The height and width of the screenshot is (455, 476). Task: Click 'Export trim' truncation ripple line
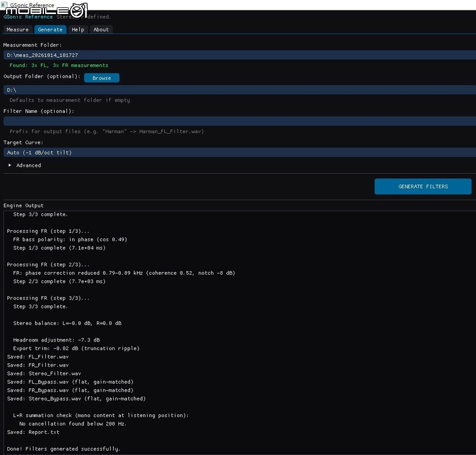coord(76,348)
